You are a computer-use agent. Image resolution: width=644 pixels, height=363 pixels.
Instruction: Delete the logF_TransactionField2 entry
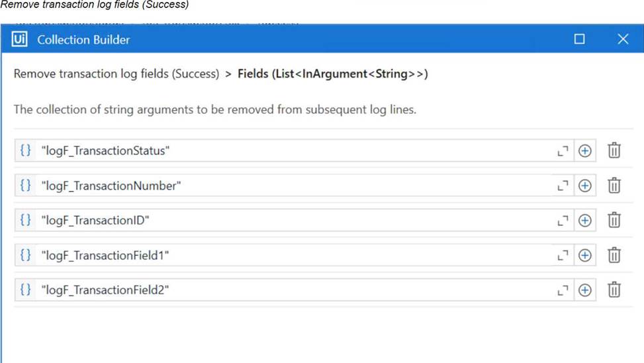pyautogui.click(x=614, y=290)
